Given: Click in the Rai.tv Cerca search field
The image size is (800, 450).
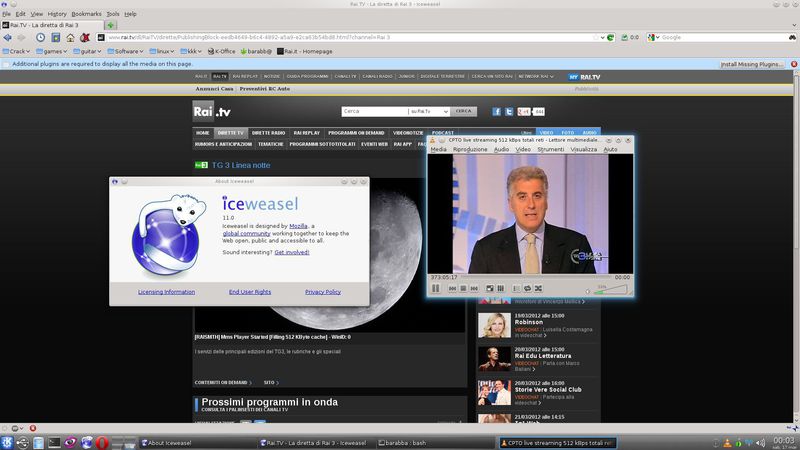Looking at the screenshot, I should [x=373, y=111].
